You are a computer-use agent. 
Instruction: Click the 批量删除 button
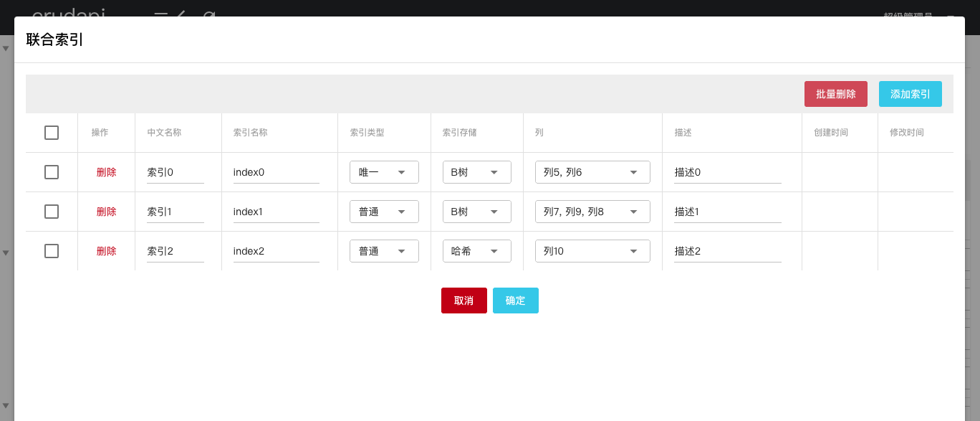coord(835,94)
